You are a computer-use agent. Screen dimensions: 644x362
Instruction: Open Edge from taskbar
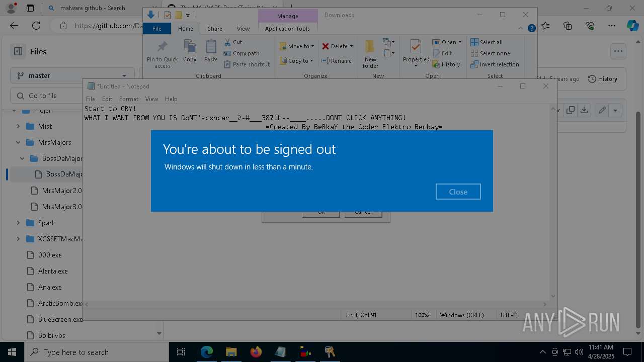click(x=207, y=352)
